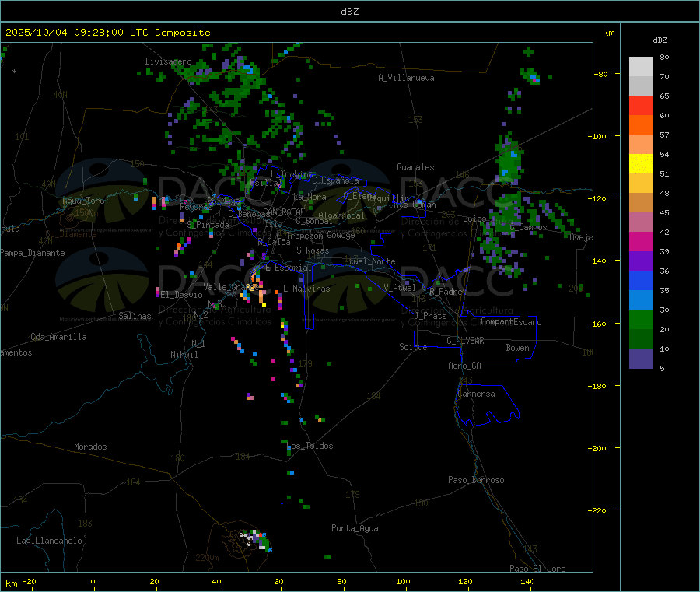The height and width of the screenshot is (592, 700).
Task: Click the Punta_Agua place label
Action: click(355, 528)
